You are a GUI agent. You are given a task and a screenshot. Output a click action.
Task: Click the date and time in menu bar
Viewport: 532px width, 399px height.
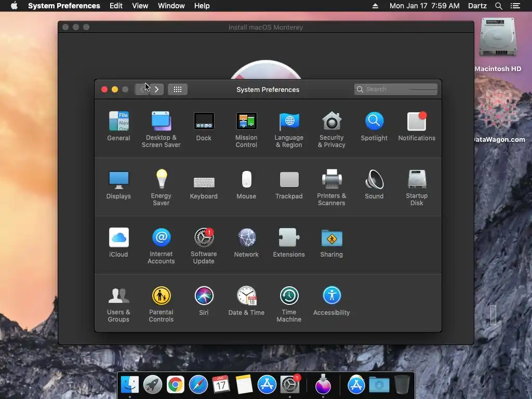[x=424, y=6]
